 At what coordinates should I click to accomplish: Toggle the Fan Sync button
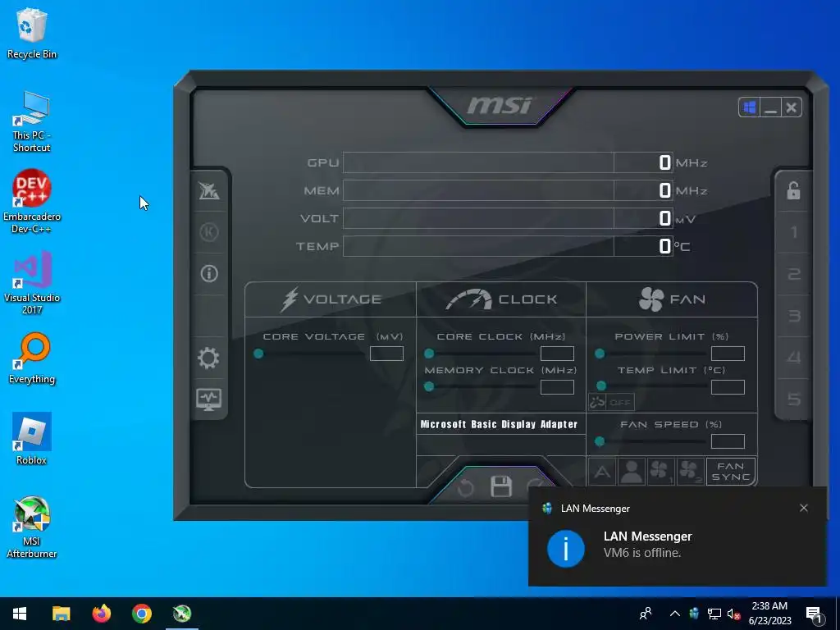pyautogui.click(x=731, y=472)
